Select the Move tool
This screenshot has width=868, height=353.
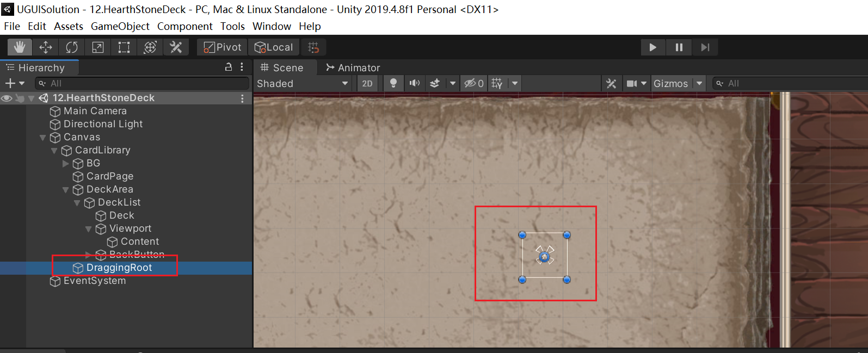tap(46, 47)
